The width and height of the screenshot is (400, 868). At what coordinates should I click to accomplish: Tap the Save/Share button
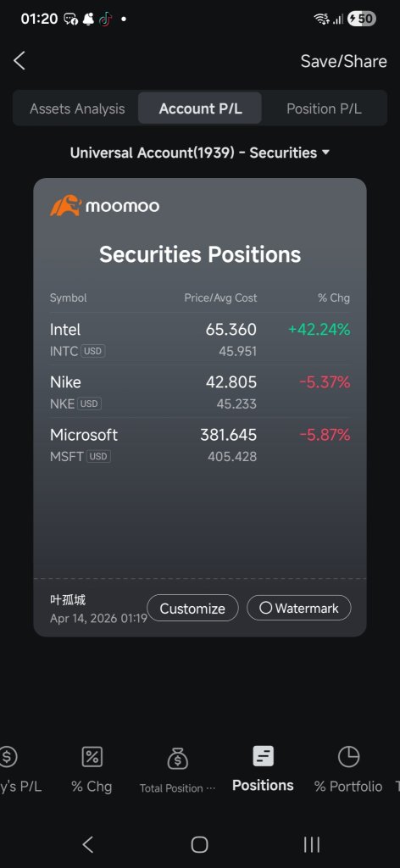[x=343, y=61]
